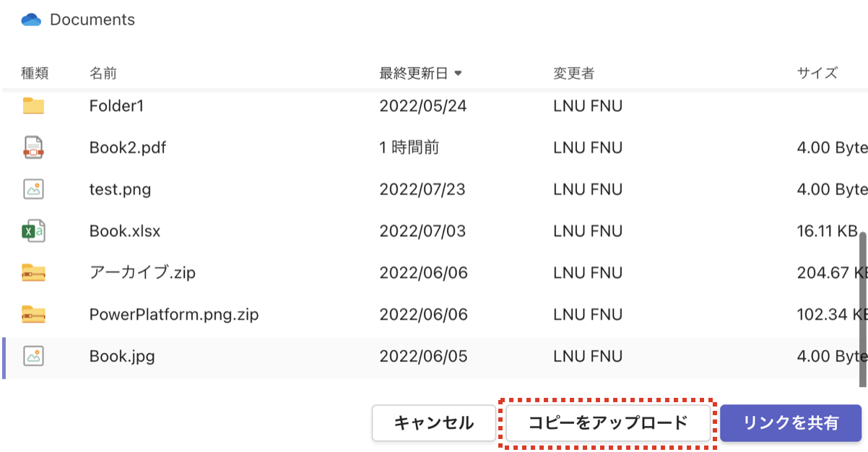The width and height of the screenshot is (868, 452).
Task: Sort the list by 名前 column header
Action: tap(103, 73)
